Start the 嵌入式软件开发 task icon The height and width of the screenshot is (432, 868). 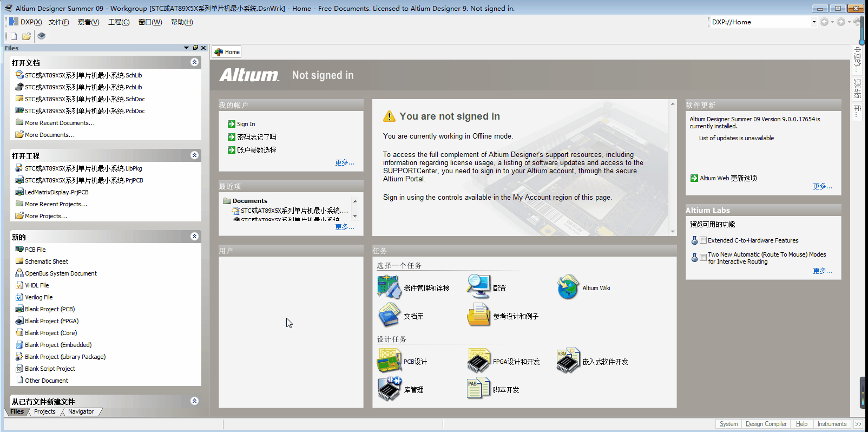(x=568, y=361)
